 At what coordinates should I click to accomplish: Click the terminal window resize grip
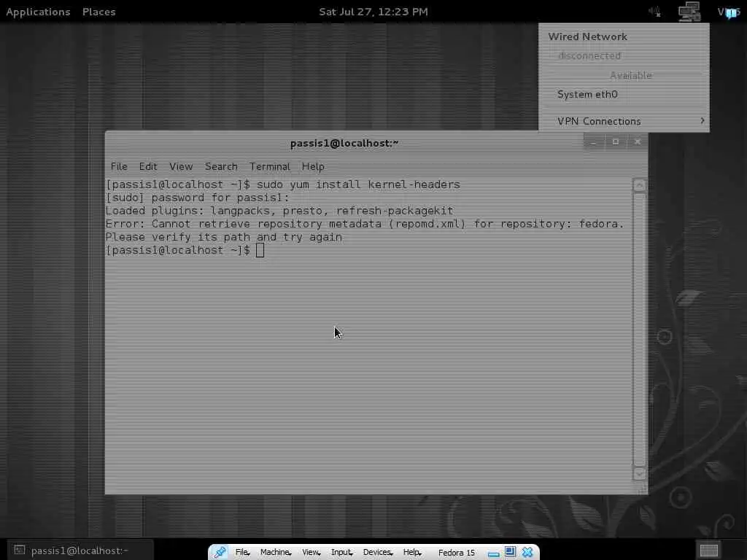(x=641, y=489)
